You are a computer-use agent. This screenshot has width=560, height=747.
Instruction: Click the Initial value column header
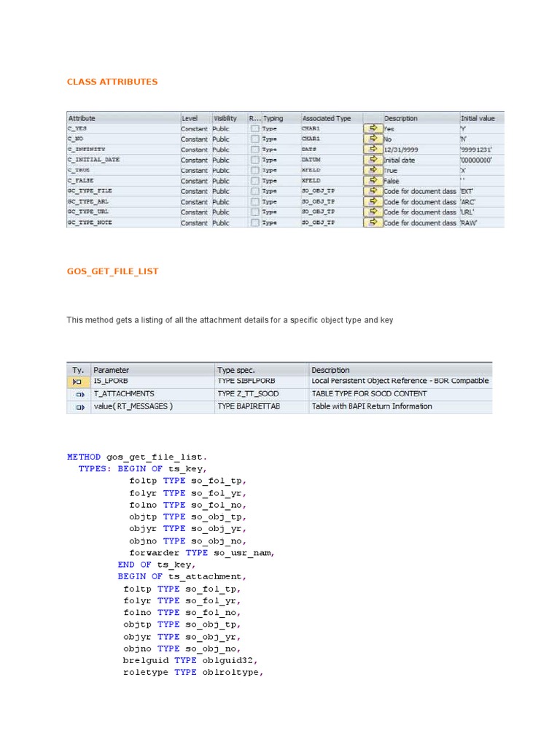tap(478, 118)
